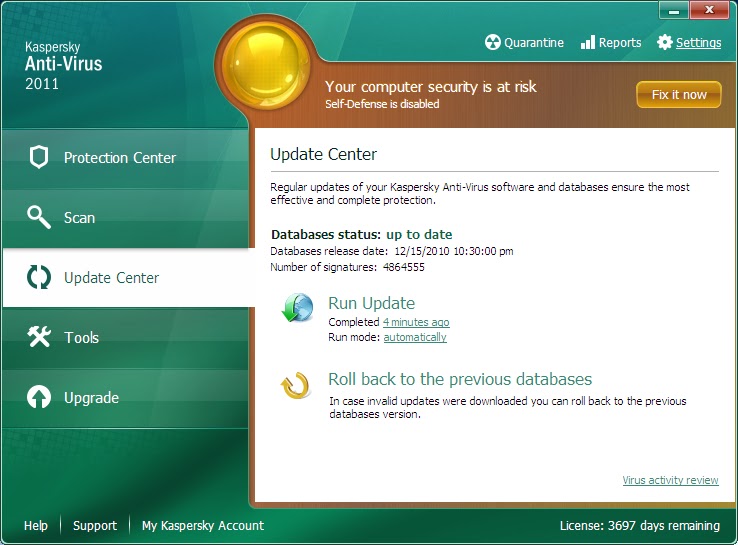Click the Roll back yellow arrow icon

295,385
